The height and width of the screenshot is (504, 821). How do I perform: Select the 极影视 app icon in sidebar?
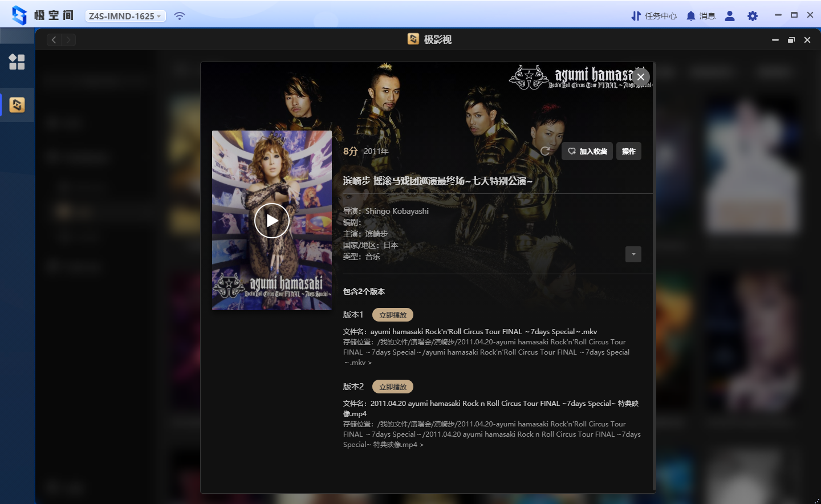17,105
